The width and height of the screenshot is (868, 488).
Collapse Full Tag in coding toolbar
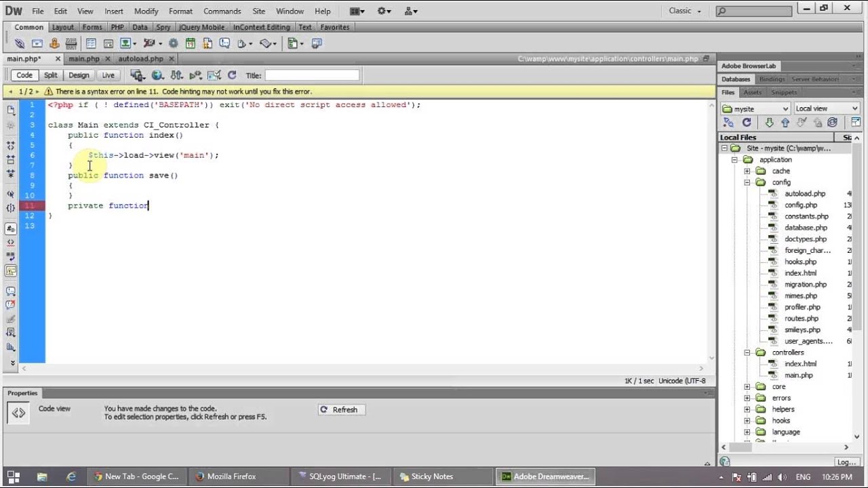[11, 144]
